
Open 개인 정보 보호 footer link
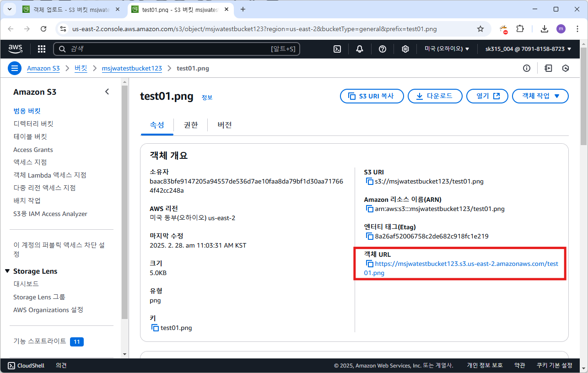click(485, 365)
